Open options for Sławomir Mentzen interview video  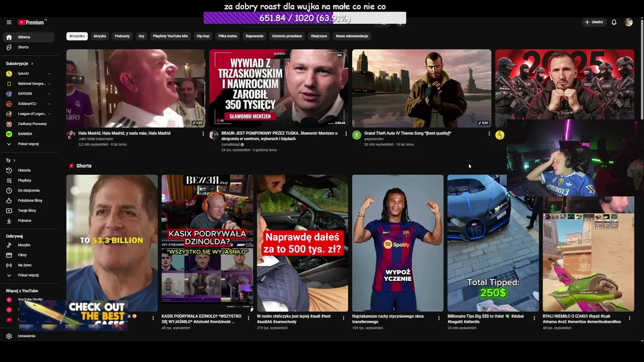tap(346, 134)
